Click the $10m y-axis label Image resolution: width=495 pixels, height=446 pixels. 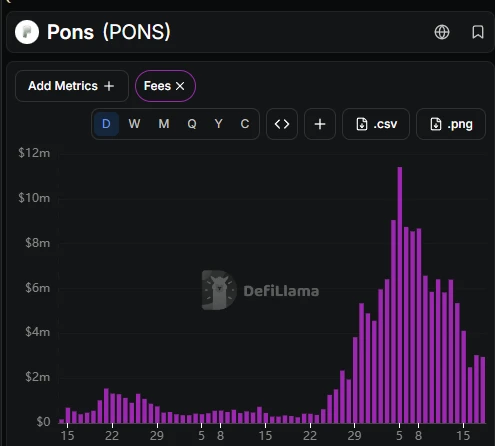[34, 198]
